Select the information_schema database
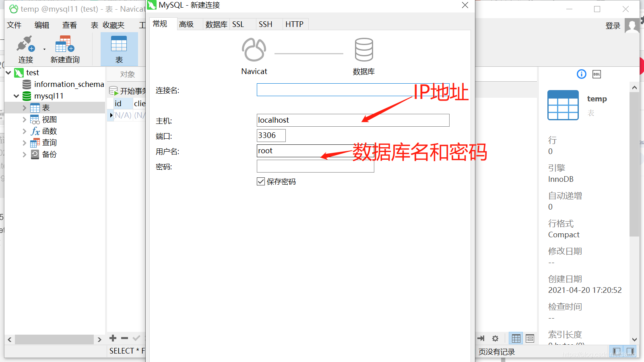Image resolution: width=644 pixels, height=362 pixels. [69, 84]
